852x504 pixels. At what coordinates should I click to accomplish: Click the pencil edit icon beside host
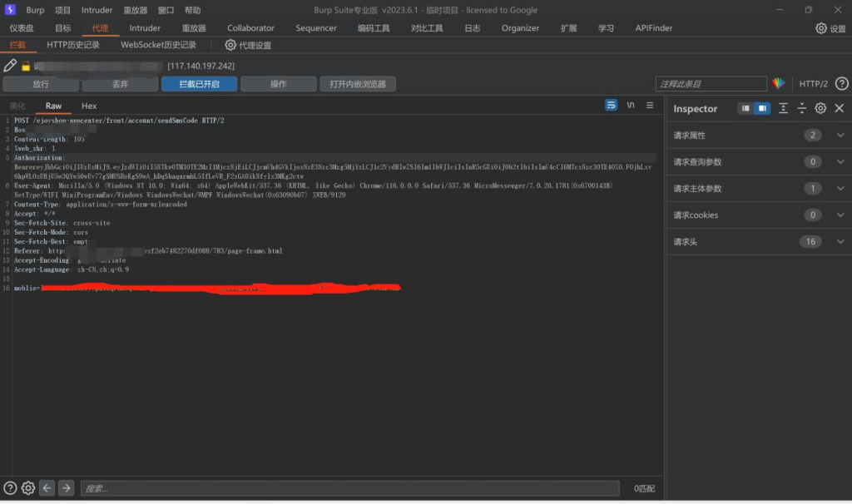(10, 66)
